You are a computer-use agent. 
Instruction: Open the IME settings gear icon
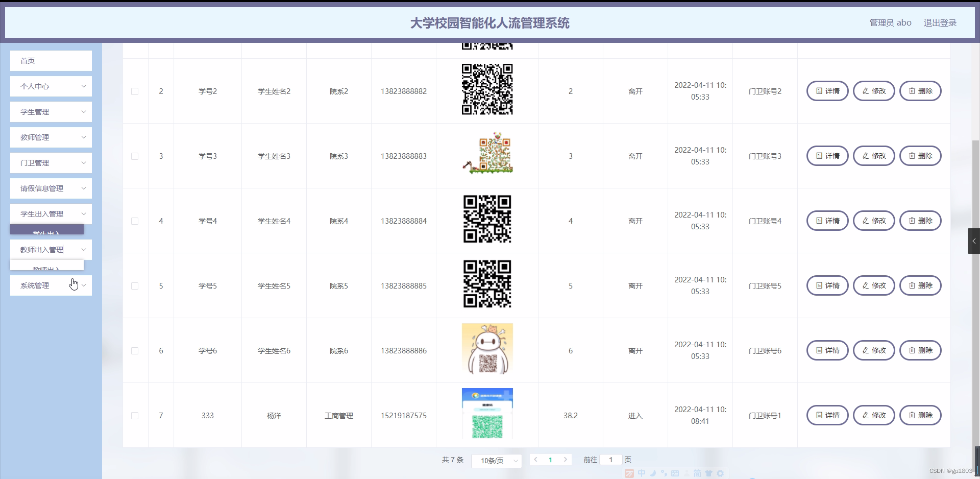pos(720,473)
